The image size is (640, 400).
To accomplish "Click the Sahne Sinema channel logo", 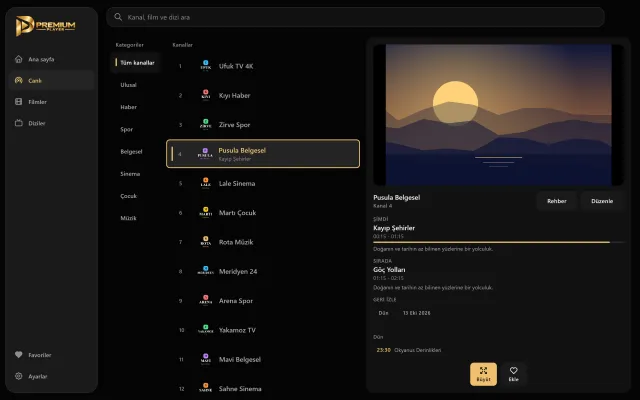I will pyautogui.click(x=206, y=388).
